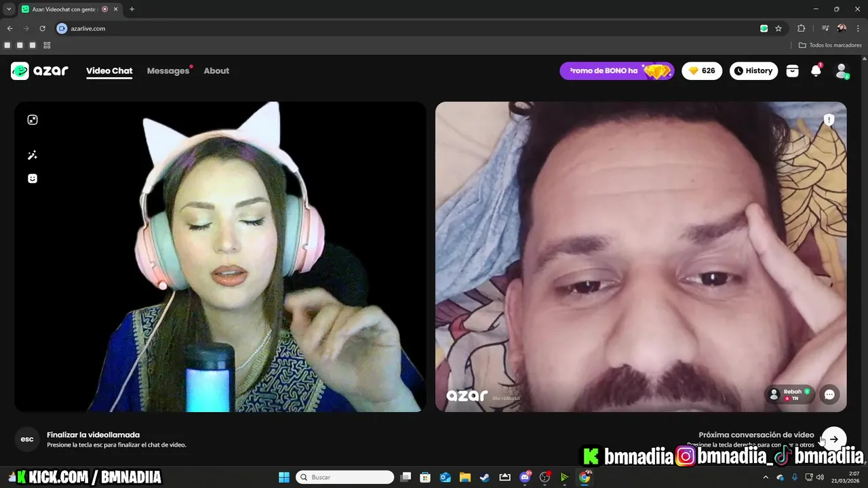The height and width of the screenshot is (488, 868).
Task: Open the face mask sticker icon
Action: click(x=32, y=178)
